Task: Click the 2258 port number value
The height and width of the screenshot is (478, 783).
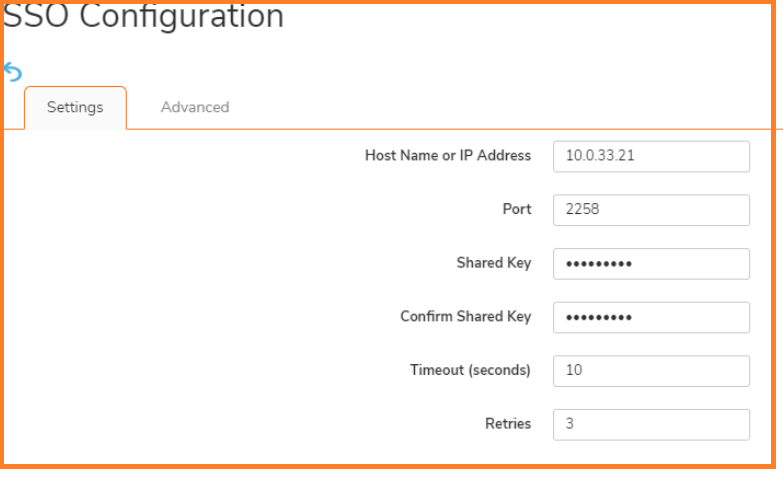Action: click(582, 209)
